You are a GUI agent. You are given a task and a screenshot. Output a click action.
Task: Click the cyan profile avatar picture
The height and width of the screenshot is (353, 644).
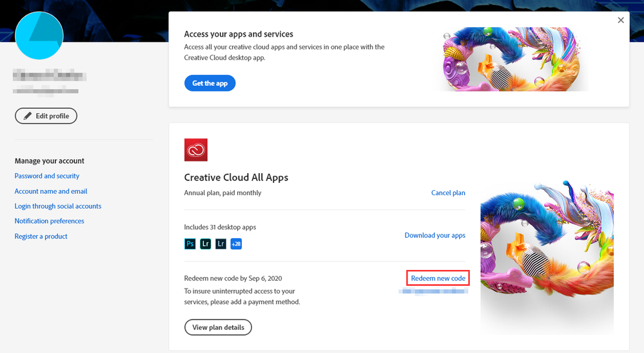(x=39, y=36)
